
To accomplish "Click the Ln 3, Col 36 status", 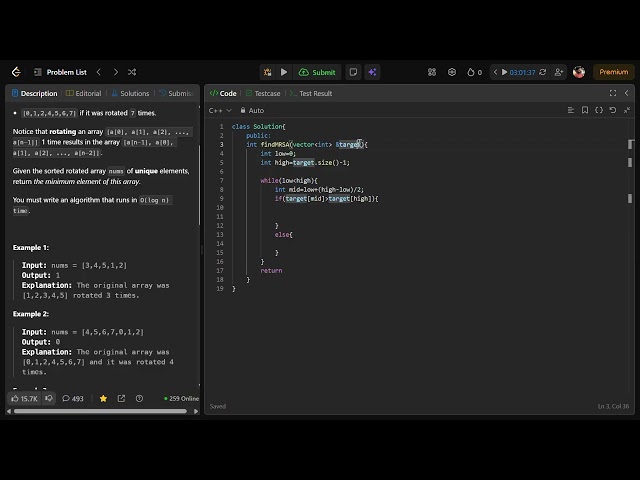I will click(x=613, y=406).
